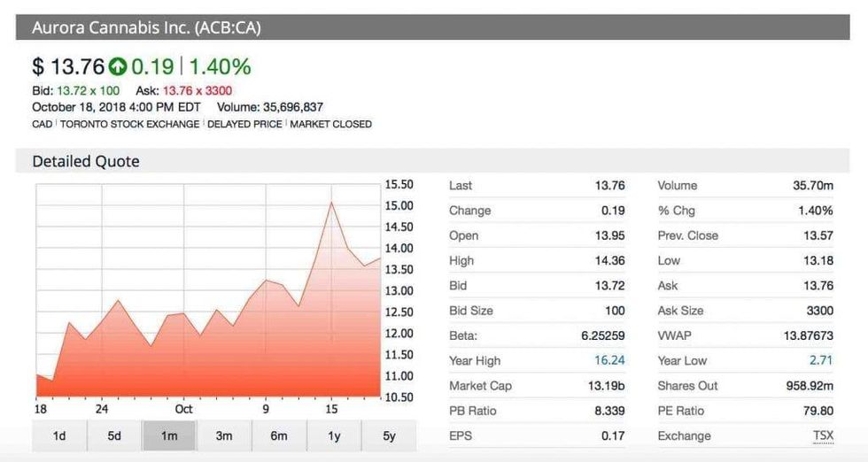Click the large $ 13.76 last price

(x=67, y=66)
